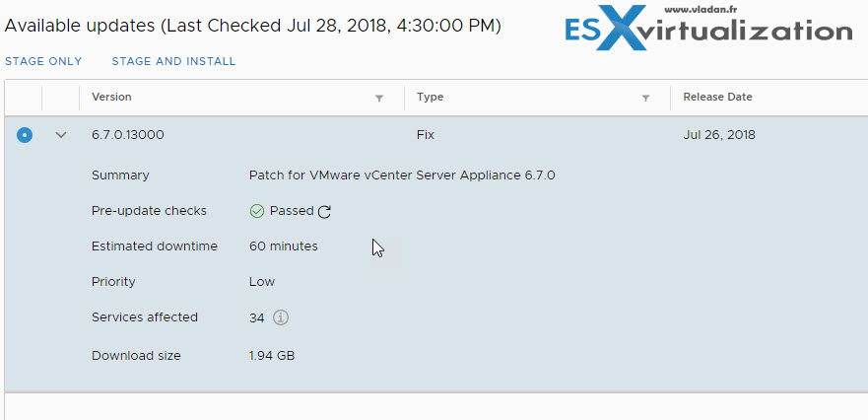Sort by the Release Date column header

click(717, 97)
